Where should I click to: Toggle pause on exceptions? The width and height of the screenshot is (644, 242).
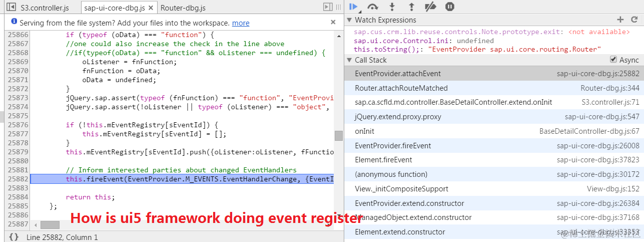(x=450, y=7)
